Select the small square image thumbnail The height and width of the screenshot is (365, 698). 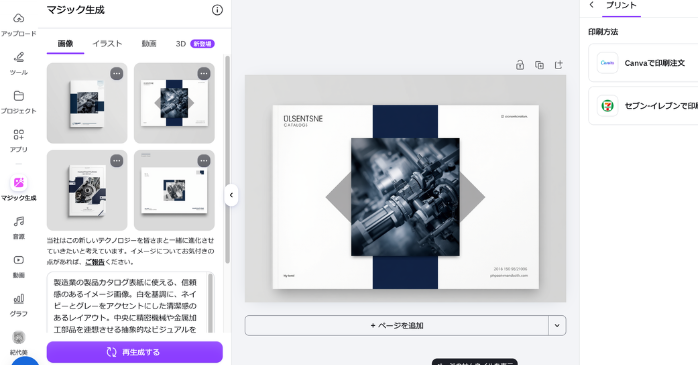pyautogui.click(x=174, y=190)
